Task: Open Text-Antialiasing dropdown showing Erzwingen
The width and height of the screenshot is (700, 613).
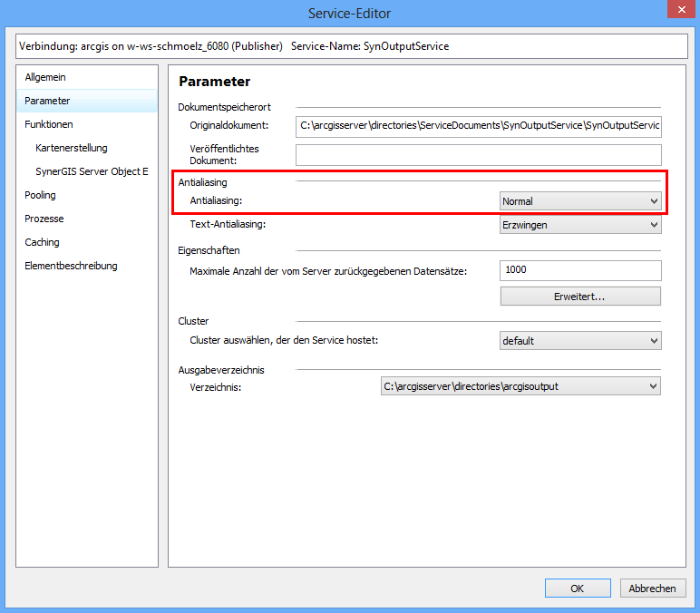Action: click(x=580, y=225)
